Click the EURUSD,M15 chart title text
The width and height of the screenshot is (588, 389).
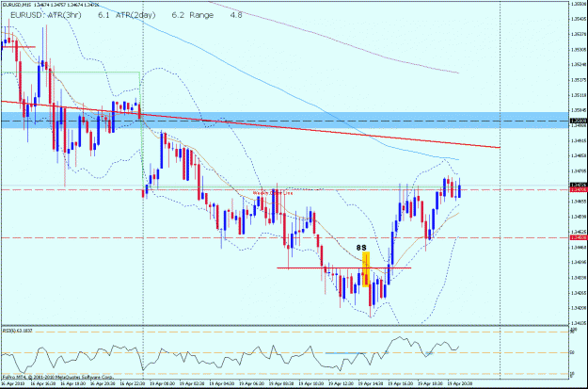pos(15,5)
